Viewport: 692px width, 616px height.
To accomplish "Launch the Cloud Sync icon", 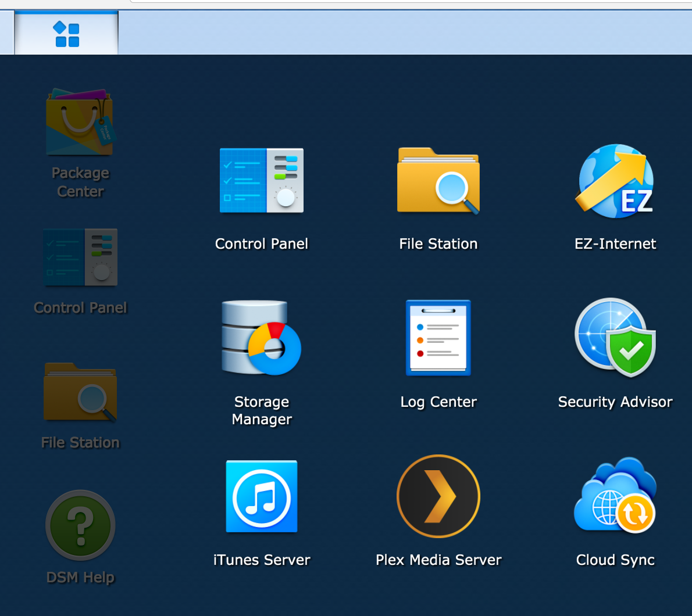I will point(615,495).
